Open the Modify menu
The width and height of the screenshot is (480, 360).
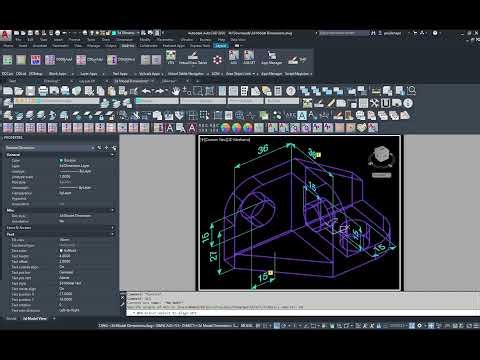pos(145,39)
